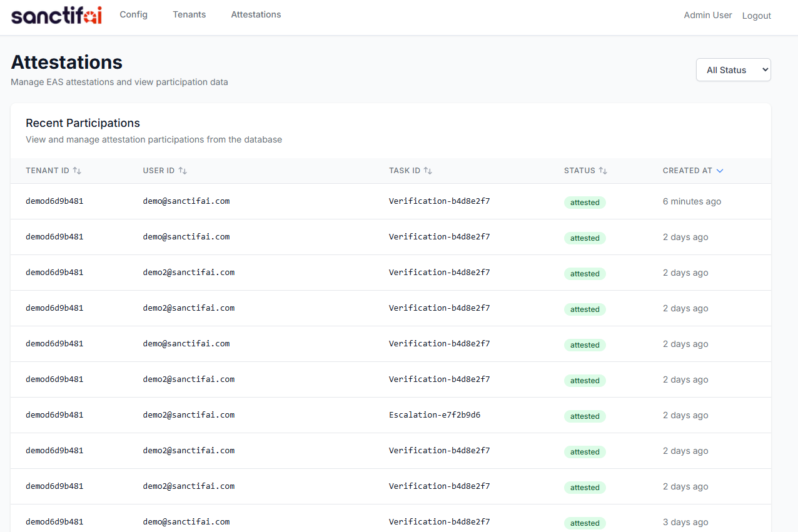Switch to the Config page
This screenshot has width=798, height=532.
point(133,14)
